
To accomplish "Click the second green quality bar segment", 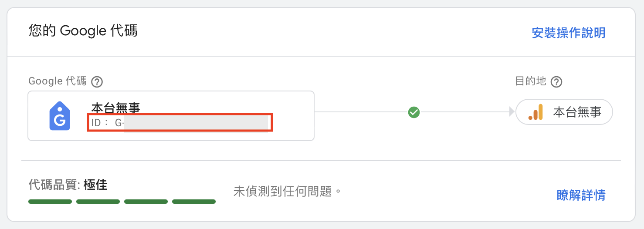I will (98, 202).
